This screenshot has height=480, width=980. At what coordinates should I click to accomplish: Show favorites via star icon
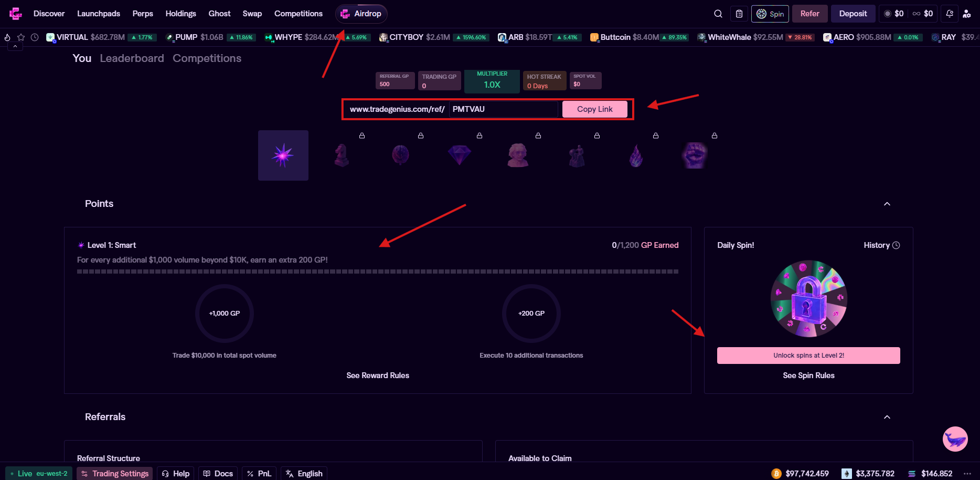21,37
